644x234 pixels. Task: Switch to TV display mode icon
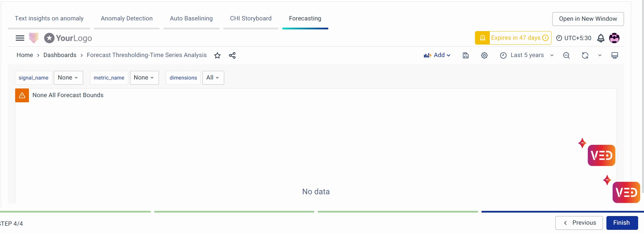pyautogui.click(x=615, y=55)
